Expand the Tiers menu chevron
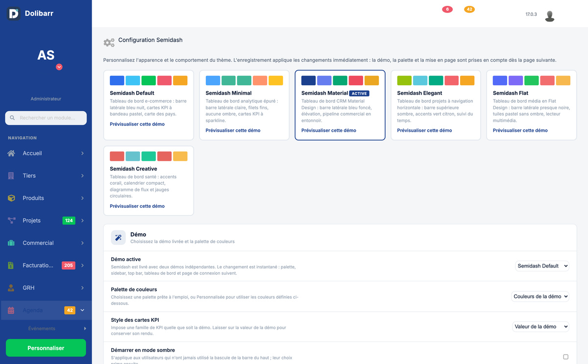 pos(82,176)
